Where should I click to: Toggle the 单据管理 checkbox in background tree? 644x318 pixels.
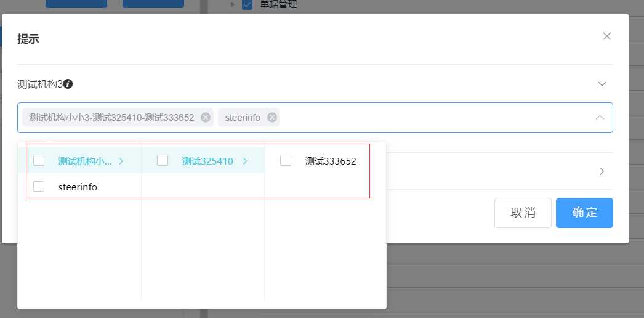tap(248, 4)
